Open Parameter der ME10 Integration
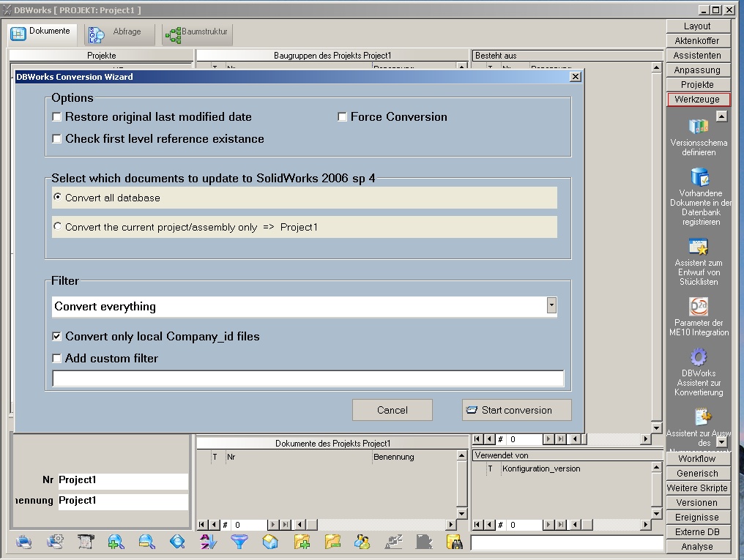 pos(699,307)
